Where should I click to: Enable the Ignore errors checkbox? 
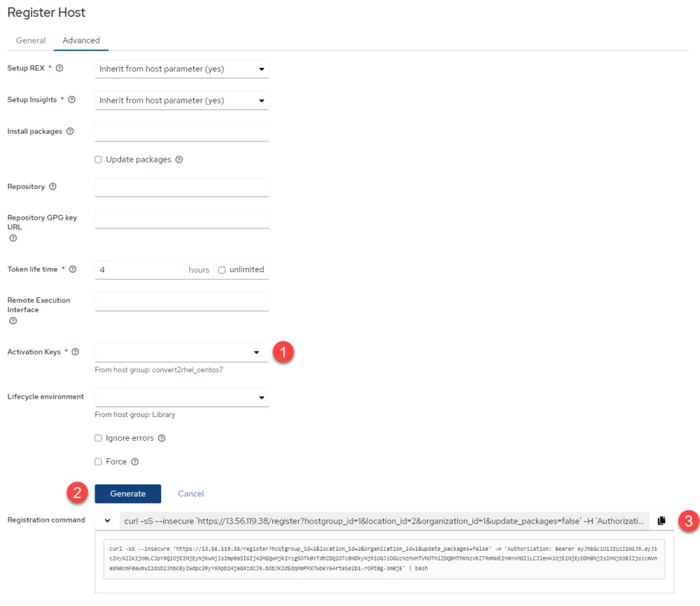(98, 437)
